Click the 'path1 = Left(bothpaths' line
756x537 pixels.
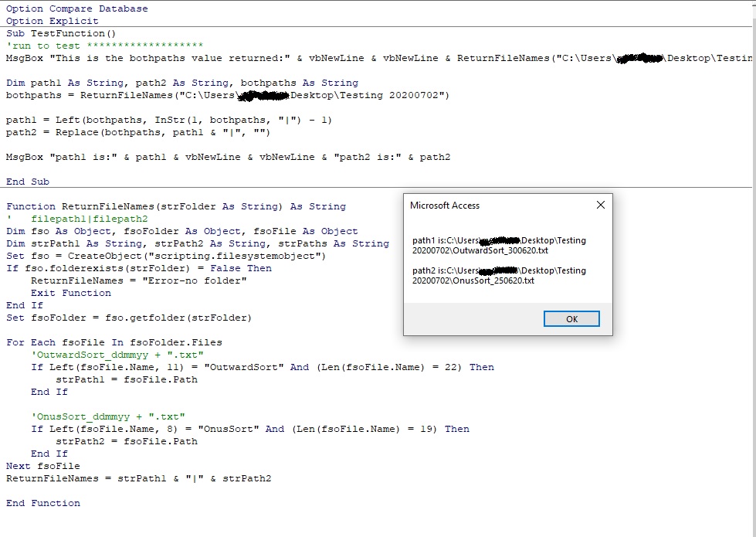pos(169,120)
